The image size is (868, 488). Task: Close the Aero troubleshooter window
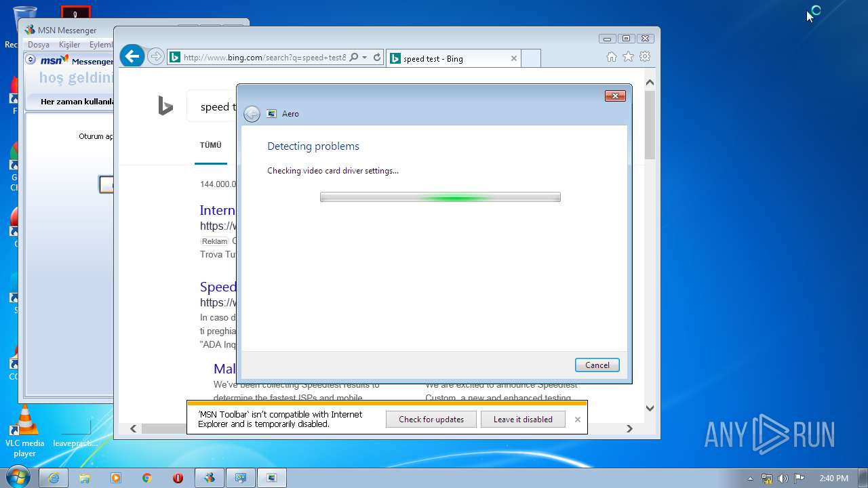coord(615,96)
